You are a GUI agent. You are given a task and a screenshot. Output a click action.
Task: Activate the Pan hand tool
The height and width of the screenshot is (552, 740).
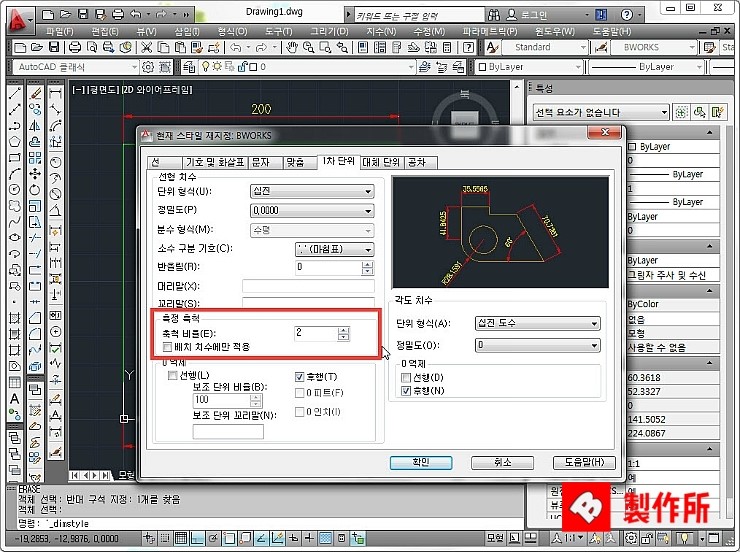tap(292, 47)
